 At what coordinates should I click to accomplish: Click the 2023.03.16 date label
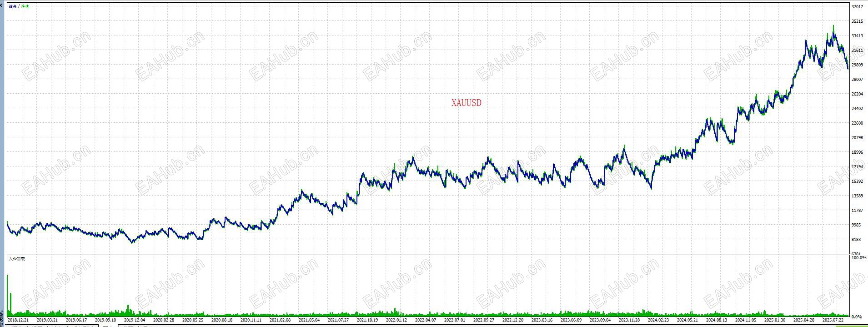[542, 320]
